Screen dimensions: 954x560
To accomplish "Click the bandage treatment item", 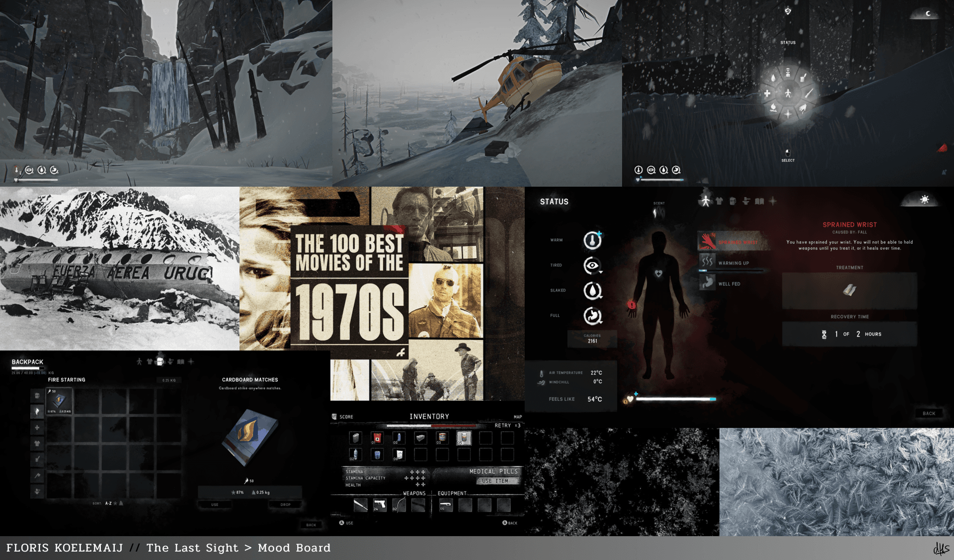I will (x=850, y=290).
